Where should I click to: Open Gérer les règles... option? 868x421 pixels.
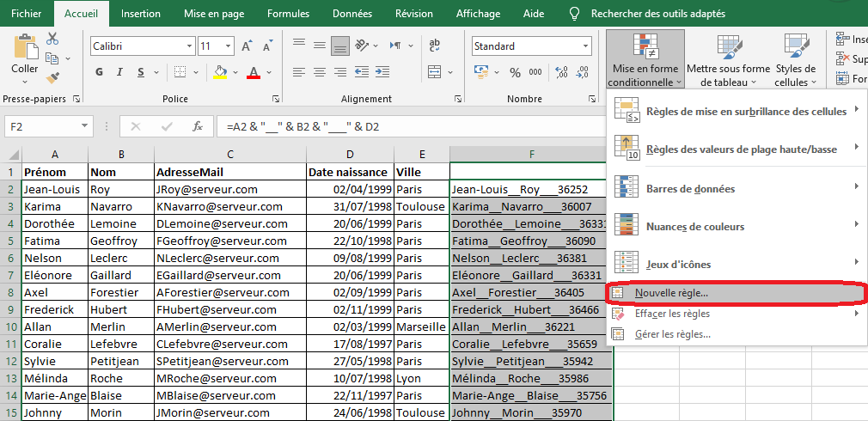click(672, 333)
